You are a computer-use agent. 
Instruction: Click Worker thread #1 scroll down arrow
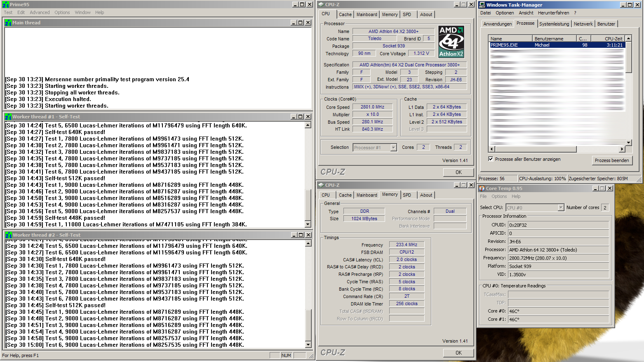[308, 224]
